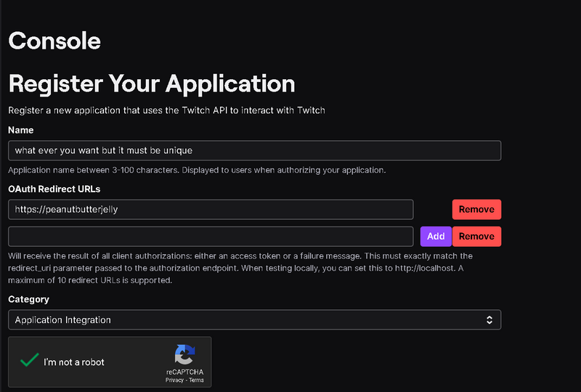The height and width of the screenshot is (392, 581).
Task: Click the OAuth Redirect URLs label
Action: click(54, 189)
